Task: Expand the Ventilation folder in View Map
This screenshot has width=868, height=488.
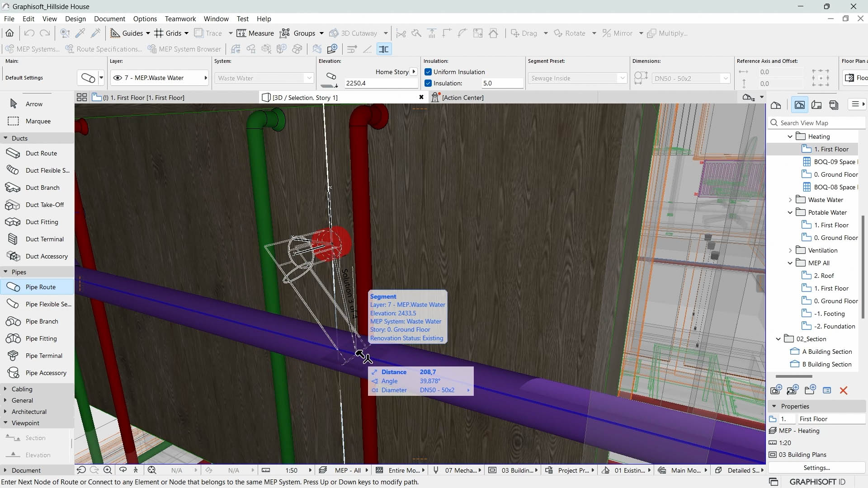Action: point(791,250)
